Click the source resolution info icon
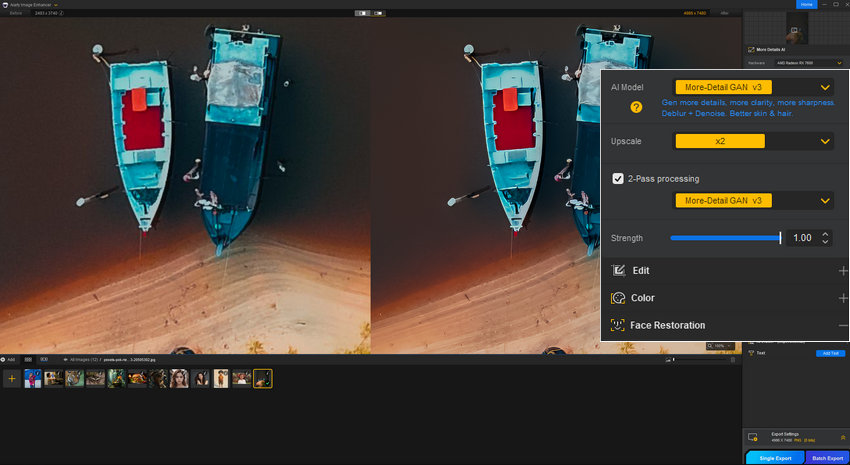The height and width of the screenshot is (465, 850). coord(61,13)
